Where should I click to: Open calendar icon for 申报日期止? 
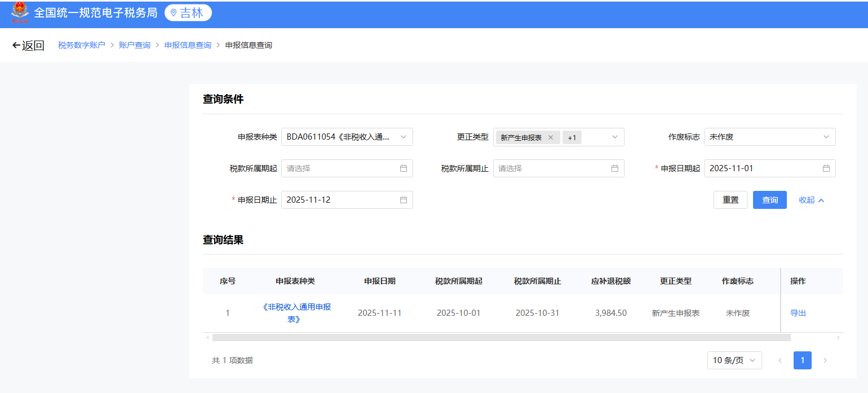click(x=404, y=200)
